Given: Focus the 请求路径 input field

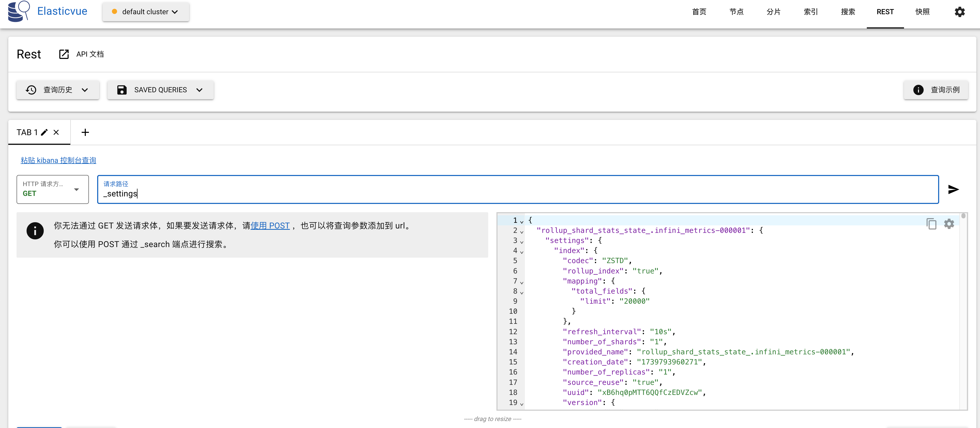Looking at the screenshot, I should pyautogui.click(x=518, y=189).
